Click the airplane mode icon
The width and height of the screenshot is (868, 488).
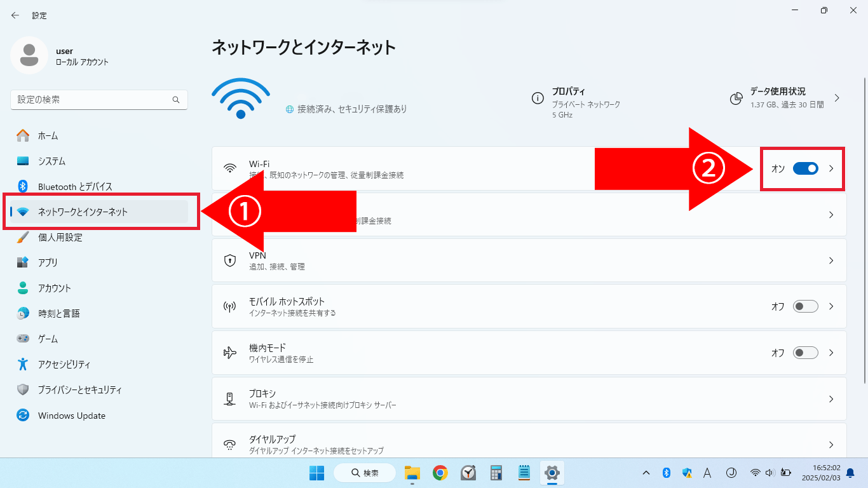[x=230, y=353]
